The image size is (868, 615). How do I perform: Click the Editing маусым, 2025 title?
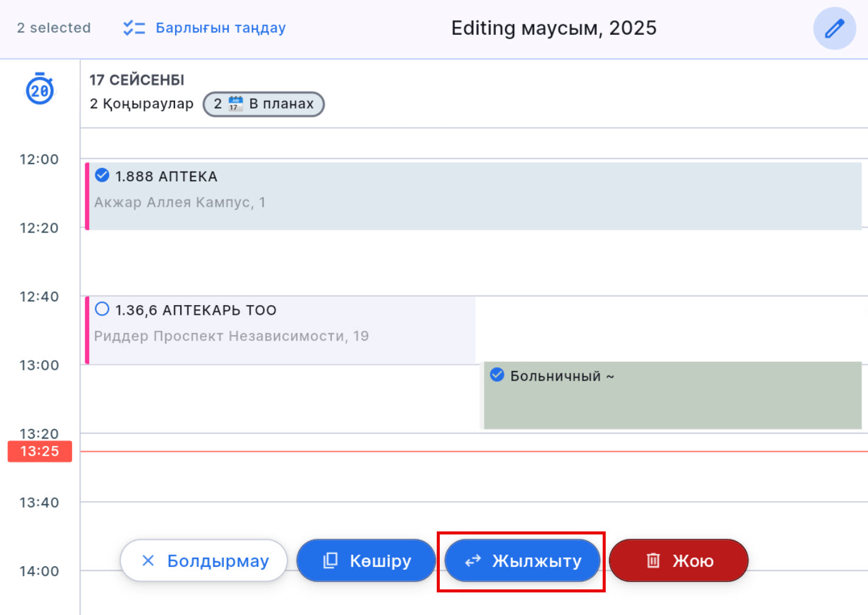click(553, 28)
